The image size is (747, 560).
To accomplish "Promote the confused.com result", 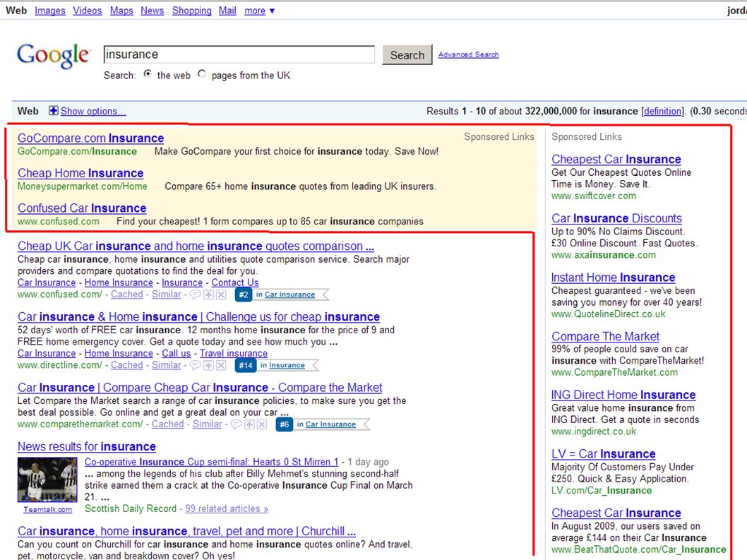I will (209, 294).
